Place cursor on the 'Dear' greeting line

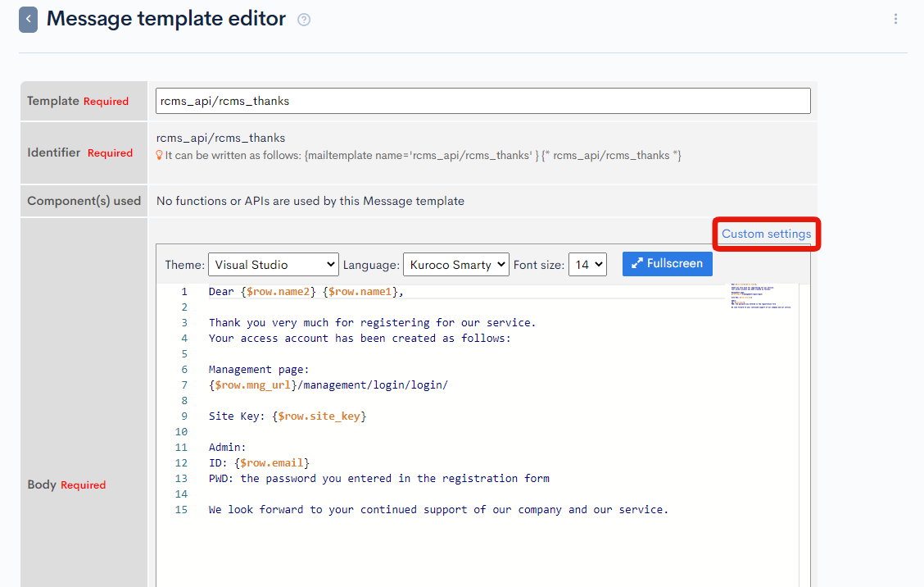point(306,292)
